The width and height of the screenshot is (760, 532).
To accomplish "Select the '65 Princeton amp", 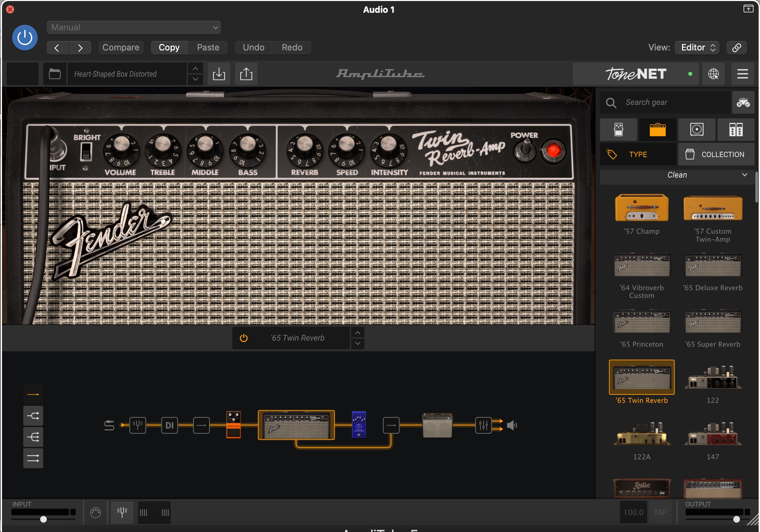I will pyautogui.click(x=642, y=322).
